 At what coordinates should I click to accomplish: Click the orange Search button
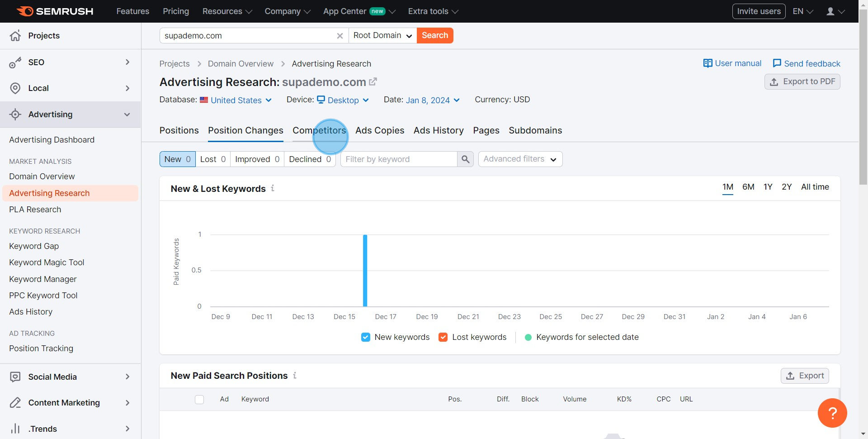[x=435, y=36]
